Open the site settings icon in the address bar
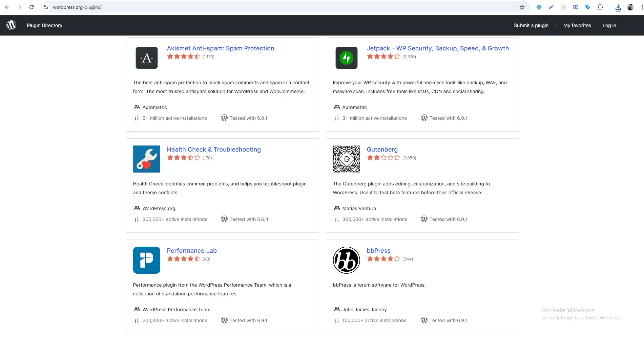Viewport: 644px width, 337px height. tap(46, 7)
